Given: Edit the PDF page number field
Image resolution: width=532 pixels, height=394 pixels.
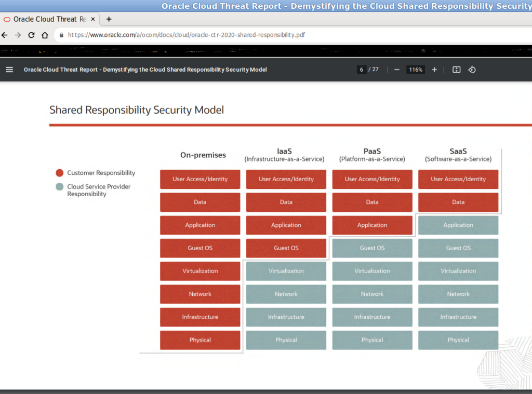Looking at the screenshot, I should point(362,70).
